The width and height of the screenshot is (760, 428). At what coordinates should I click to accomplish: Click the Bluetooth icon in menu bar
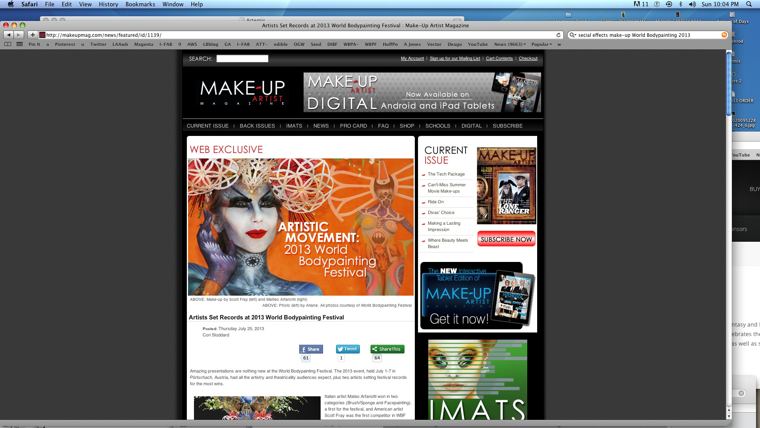[681, 4]
